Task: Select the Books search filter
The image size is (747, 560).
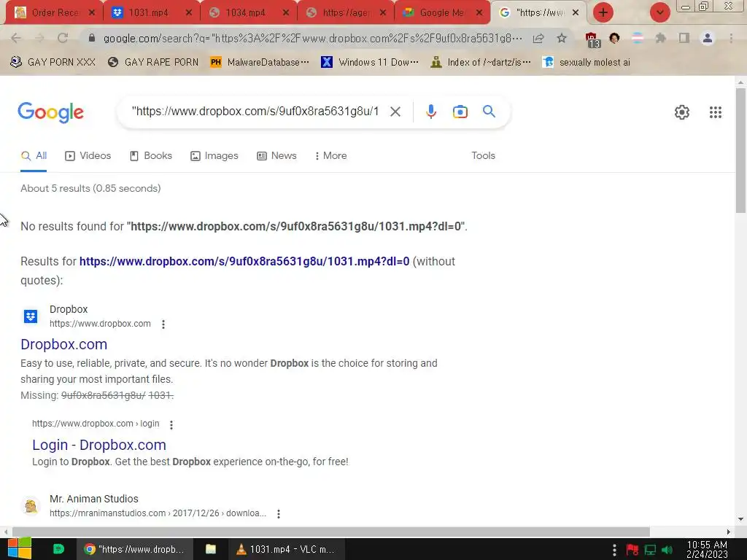Action: pyautogui.click(x=151, y=156)
